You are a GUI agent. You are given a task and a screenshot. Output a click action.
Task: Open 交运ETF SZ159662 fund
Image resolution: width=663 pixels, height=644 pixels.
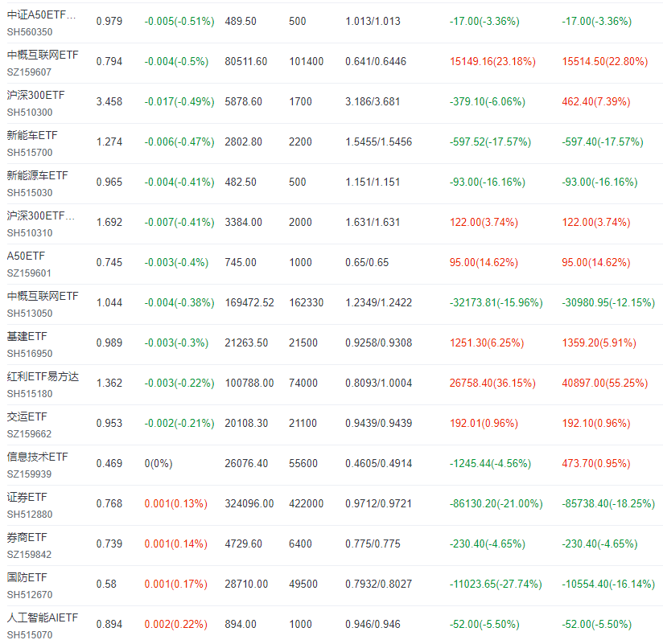(x=27, y=416)
